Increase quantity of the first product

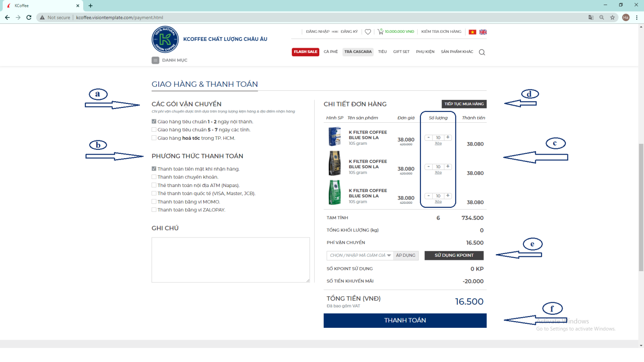click(x=448, y=138)
